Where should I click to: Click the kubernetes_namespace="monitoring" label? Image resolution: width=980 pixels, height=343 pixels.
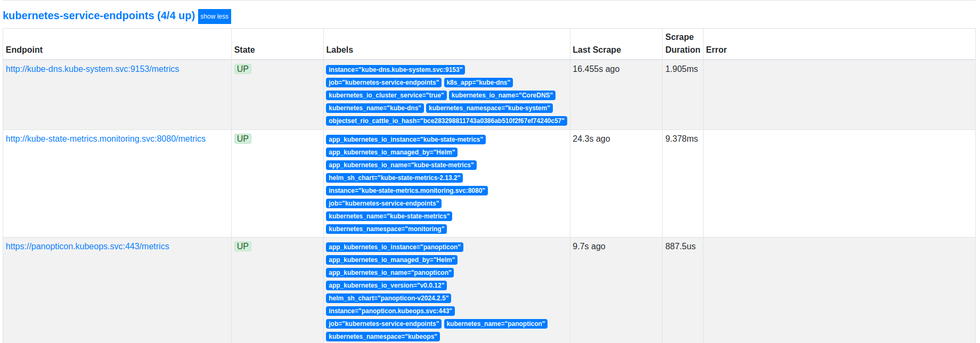[x=386, y=229]
